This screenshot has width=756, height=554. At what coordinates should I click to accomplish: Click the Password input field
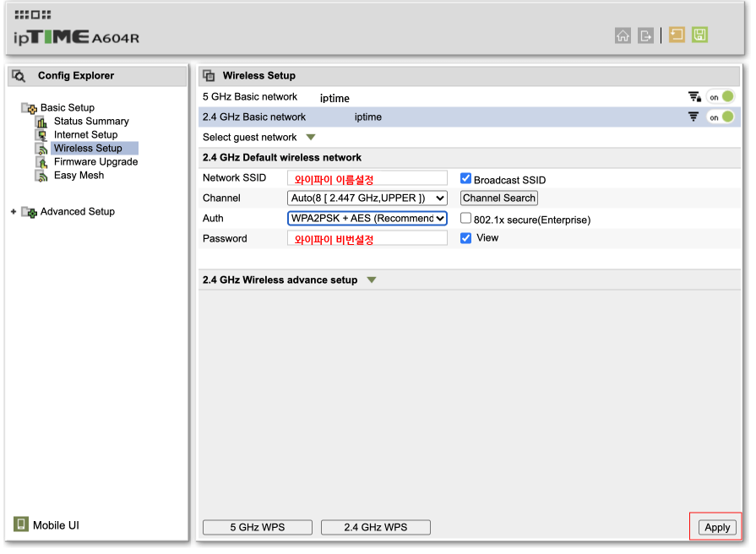[367, 238]
